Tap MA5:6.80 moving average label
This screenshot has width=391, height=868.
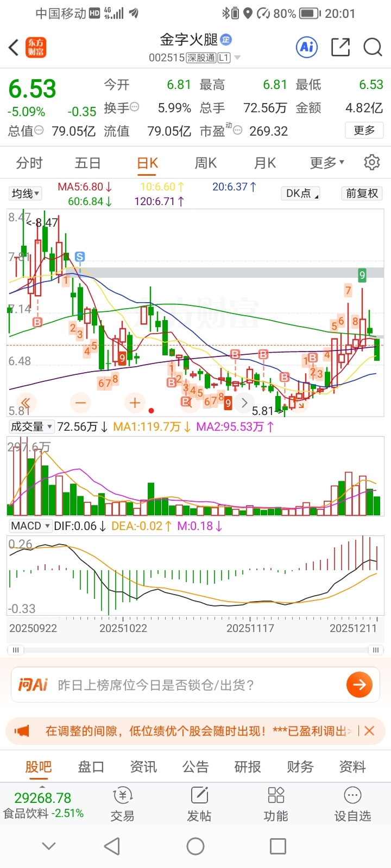tap(85, 187)
